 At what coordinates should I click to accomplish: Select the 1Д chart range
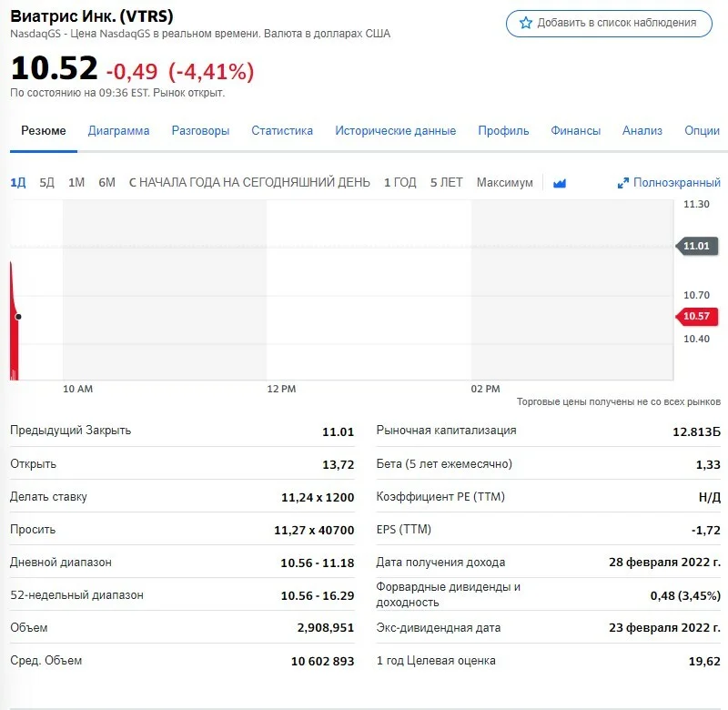click(x=18, y=182)
